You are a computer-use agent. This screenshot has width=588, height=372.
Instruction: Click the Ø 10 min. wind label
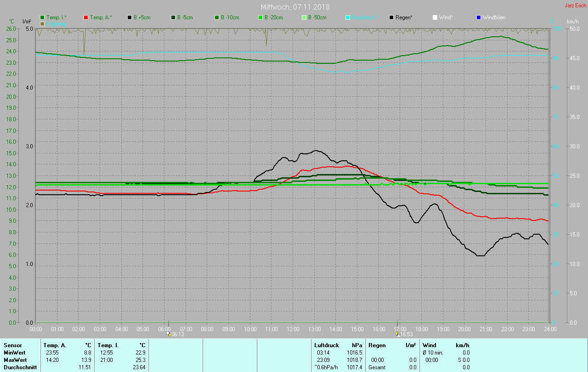coord(433,352)
